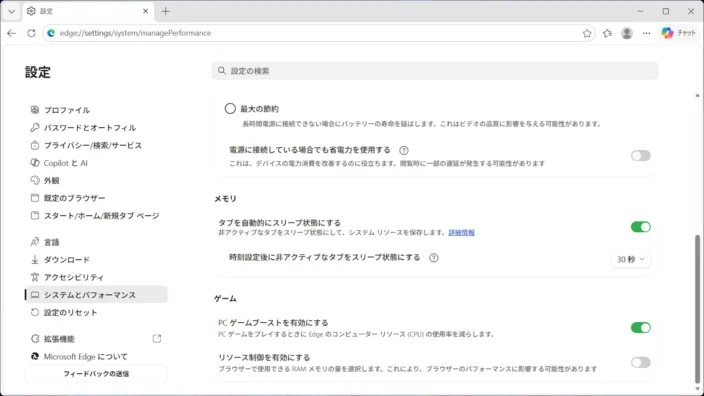Click the address bar URL
Viewport: 704px width, 396px height.
pyautogui.click(x=135, y=33)
